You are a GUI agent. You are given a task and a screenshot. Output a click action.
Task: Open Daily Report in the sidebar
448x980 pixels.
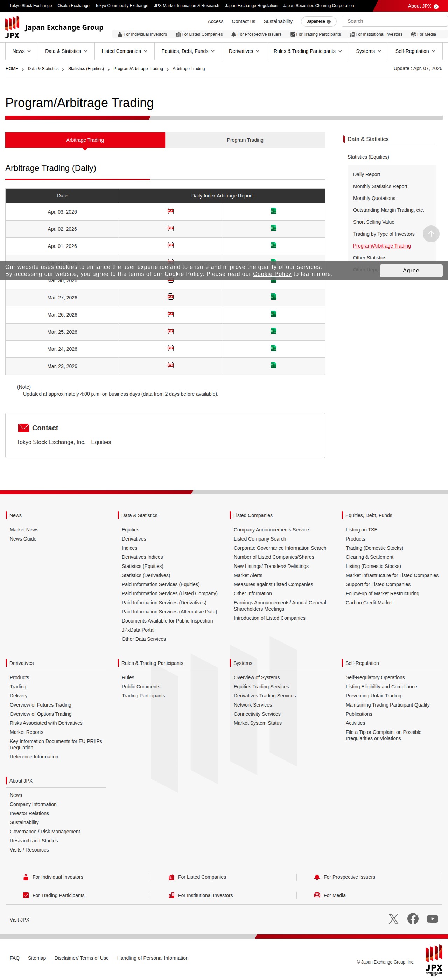[x=366, y=174]
